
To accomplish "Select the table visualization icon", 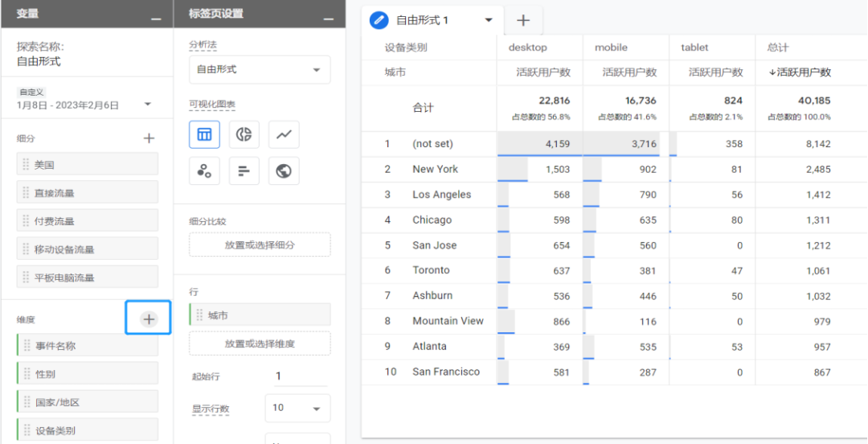I will click(204, 134).
